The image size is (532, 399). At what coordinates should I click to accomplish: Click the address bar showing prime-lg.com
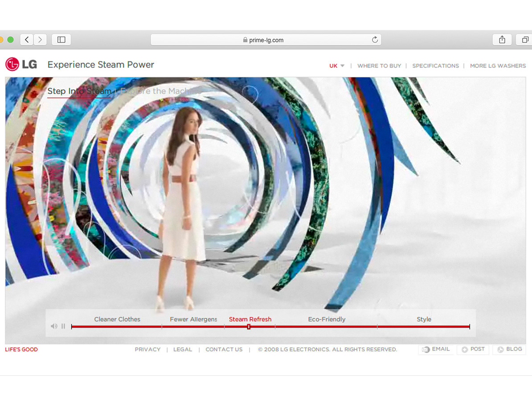(266, 40)
